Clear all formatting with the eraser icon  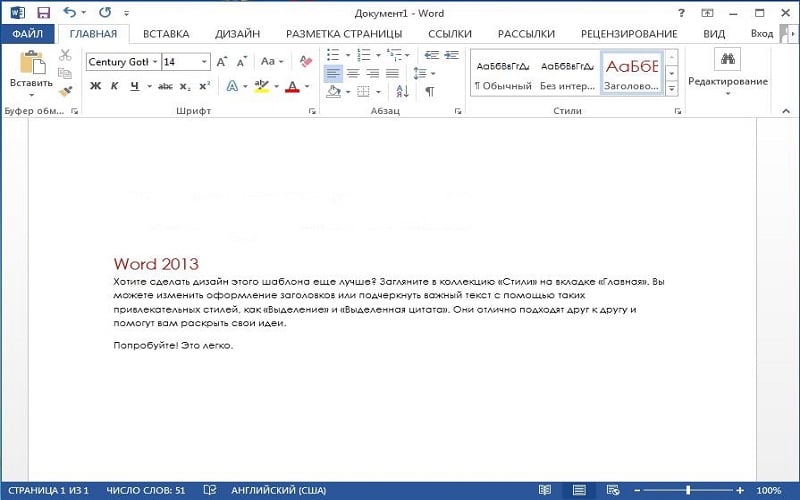306,62
